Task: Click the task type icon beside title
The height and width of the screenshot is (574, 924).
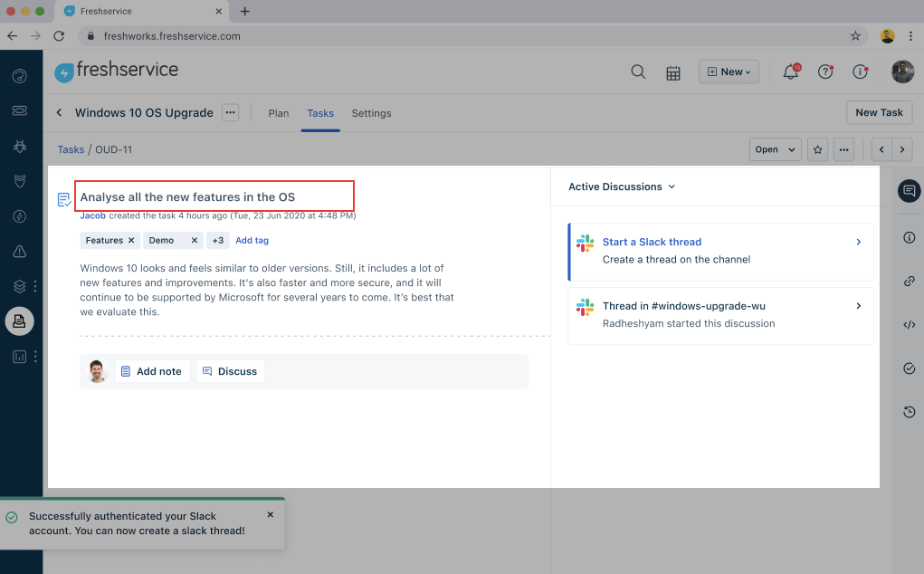Action: [64, 200]
